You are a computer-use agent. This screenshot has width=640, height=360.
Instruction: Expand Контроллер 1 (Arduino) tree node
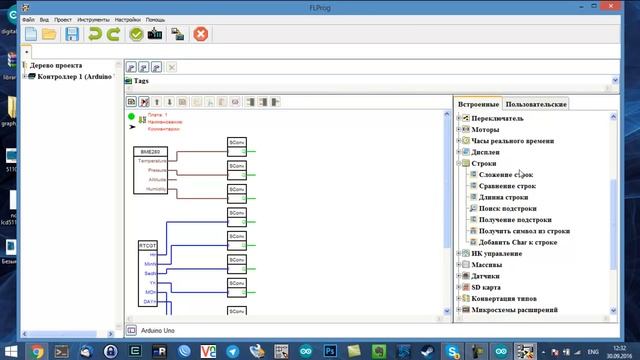[25, 76]
